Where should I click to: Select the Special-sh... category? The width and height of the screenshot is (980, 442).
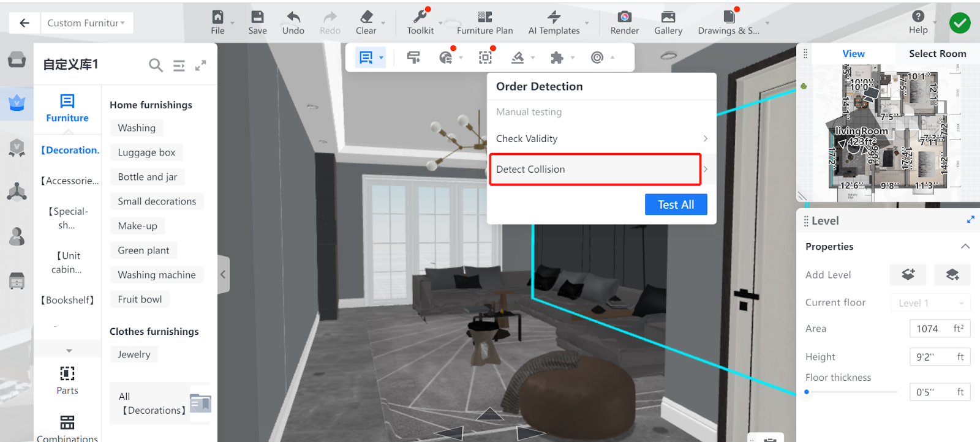pyautogui.click(x=67, y=218)
